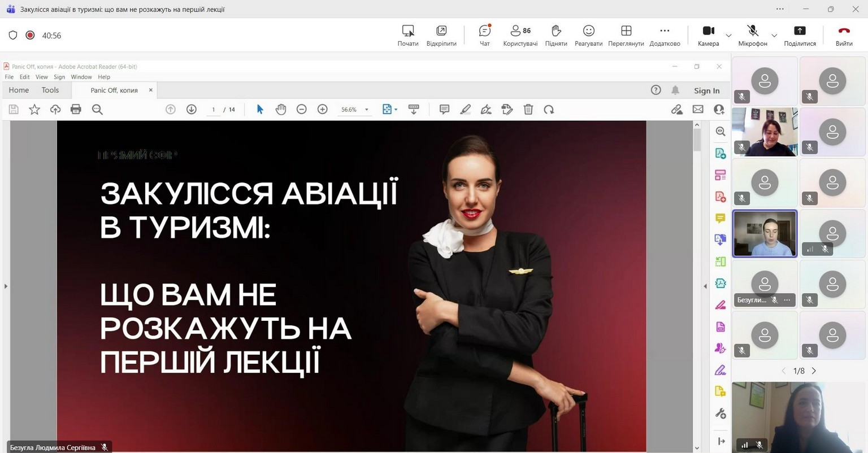This screenshot has width=868, height=453.
Task: Leave the meeting with Вийти button
Action: pos(844,35)
